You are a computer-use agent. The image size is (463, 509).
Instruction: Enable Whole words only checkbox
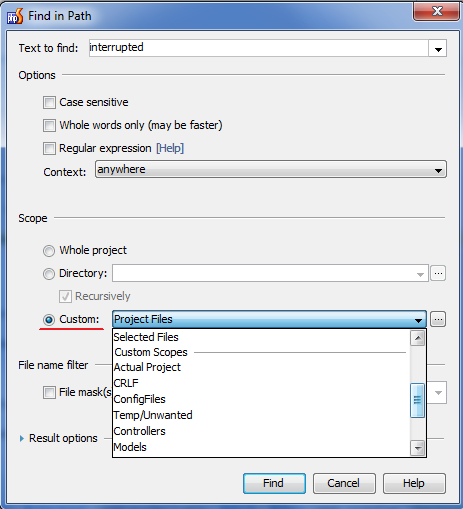tap(49, 126)
